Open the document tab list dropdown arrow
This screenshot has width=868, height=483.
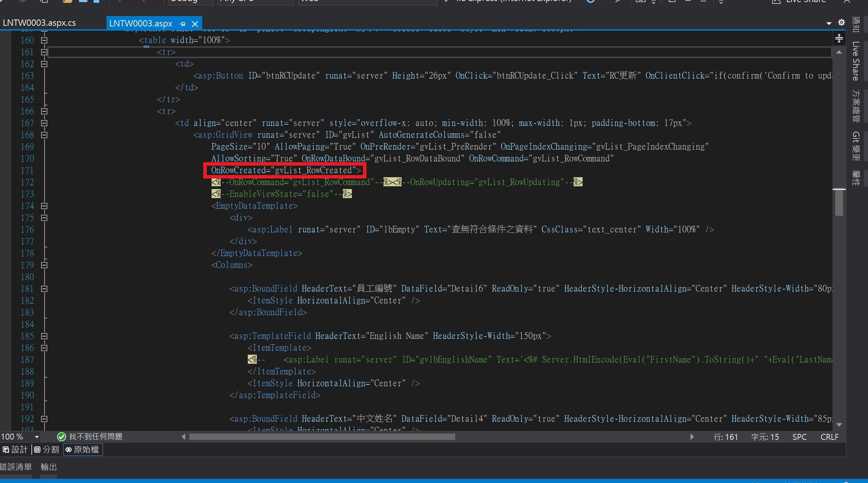(829, 23)
